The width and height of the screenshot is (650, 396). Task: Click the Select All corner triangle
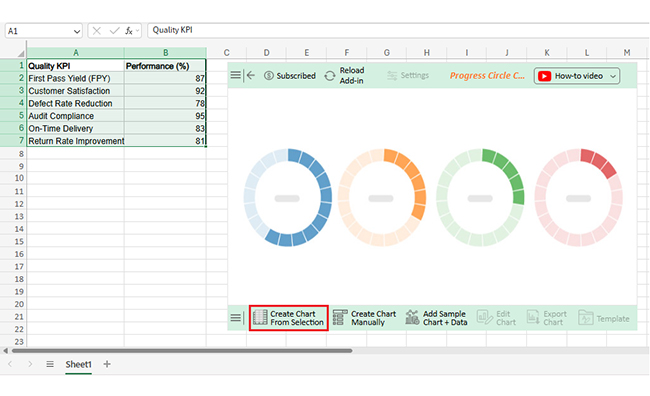tap(21, 53)
